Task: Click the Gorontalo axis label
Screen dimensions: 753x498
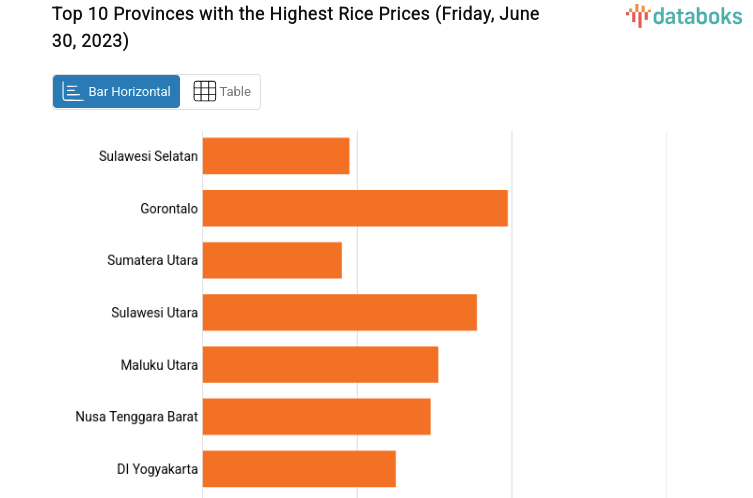Action: pos(169,208)
